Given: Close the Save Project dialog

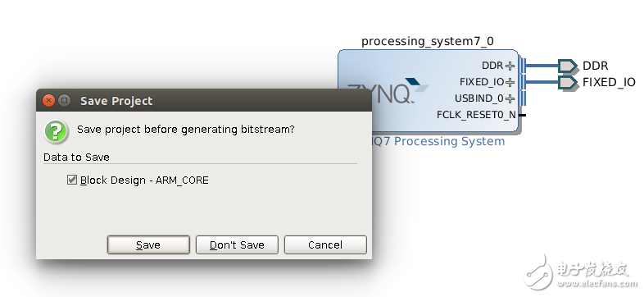Looking at the screenshot, I should pos(49,100).
